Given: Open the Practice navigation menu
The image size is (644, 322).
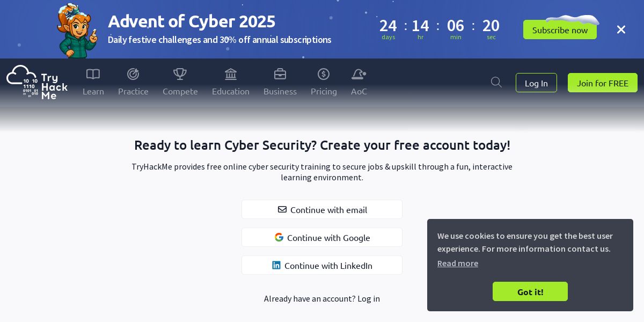Looking at the screenshot, I should [133, 91].
